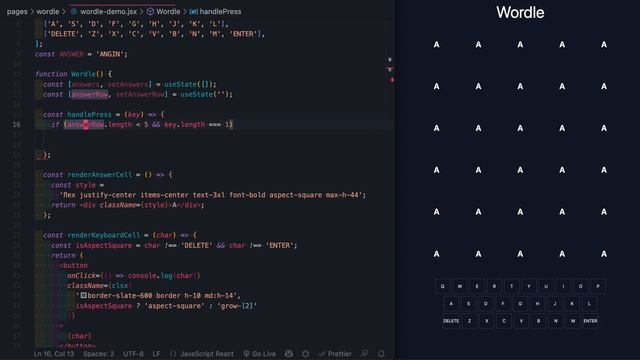This screenshot has width=640, height=360.
Task: Click the F key on Wordle keyboard
Action: pos(503,304)
